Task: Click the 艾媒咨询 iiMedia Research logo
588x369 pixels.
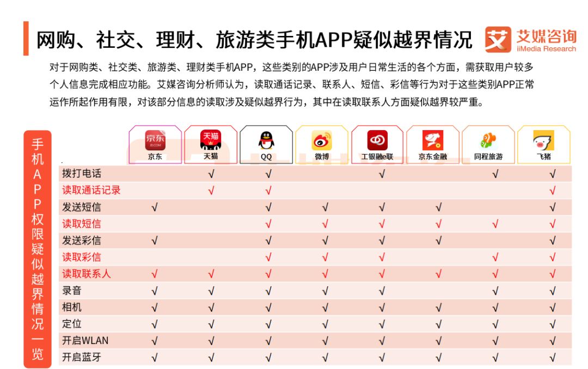Action: click(530, 39)
